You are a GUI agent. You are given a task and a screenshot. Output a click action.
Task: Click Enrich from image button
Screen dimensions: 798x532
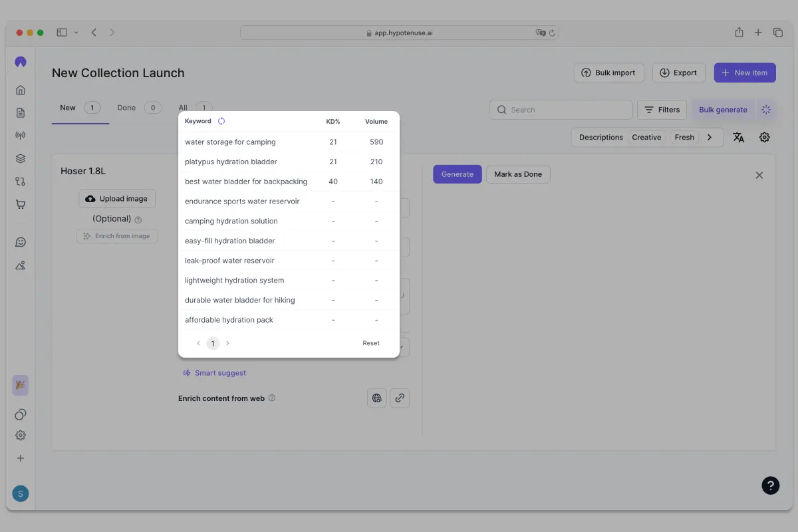click(117, 236)
